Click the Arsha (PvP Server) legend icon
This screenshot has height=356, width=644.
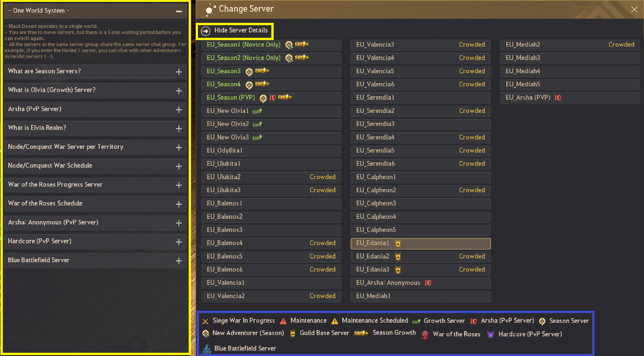pos(474,321)
